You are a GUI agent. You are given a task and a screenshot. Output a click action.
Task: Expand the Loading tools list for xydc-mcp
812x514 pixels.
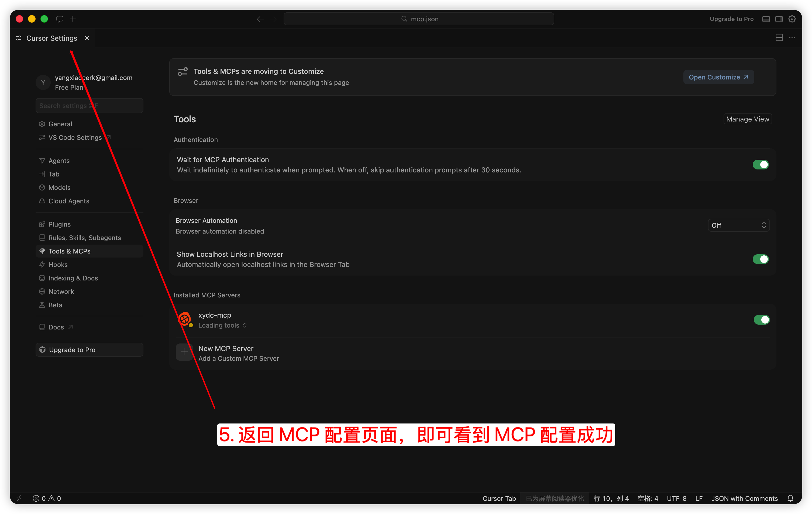coord(223,325)
